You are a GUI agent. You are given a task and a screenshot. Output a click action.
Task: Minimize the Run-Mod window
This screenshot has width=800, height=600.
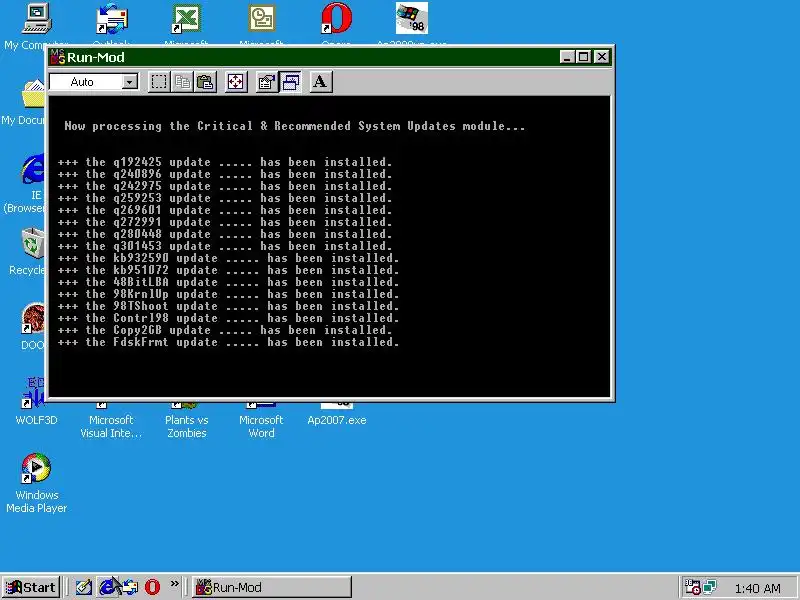[x=567, y=57]
